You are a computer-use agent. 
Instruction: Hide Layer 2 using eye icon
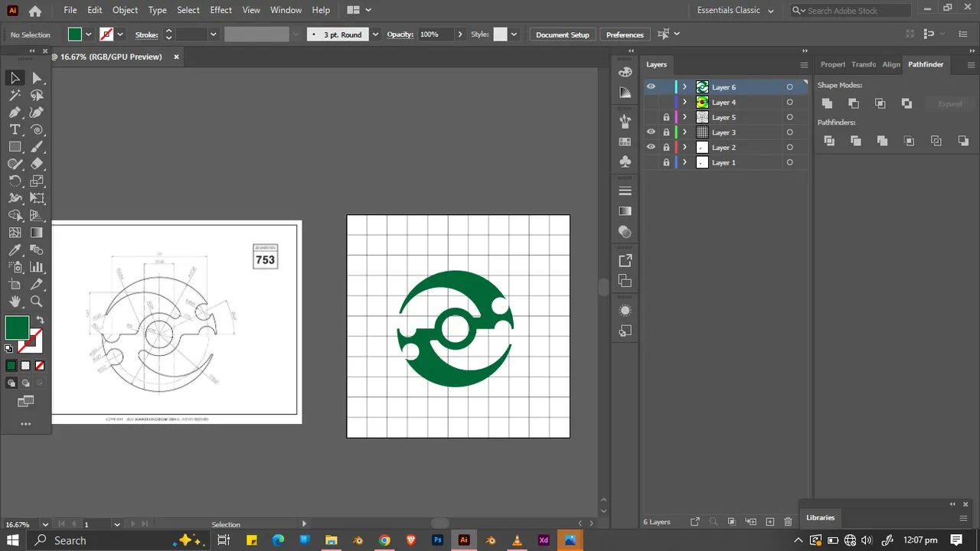click(x=651, y=148)
